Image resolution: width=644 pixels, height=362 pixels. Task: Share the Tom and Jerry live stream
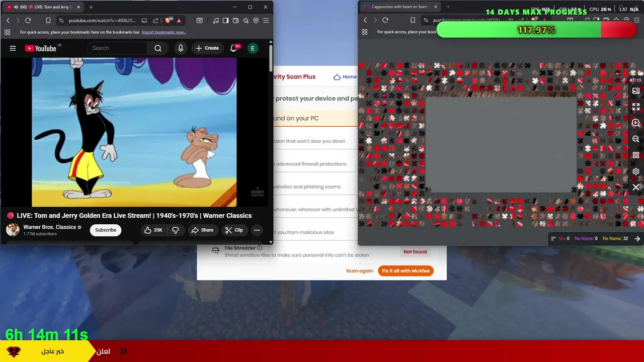pos(202,230)
